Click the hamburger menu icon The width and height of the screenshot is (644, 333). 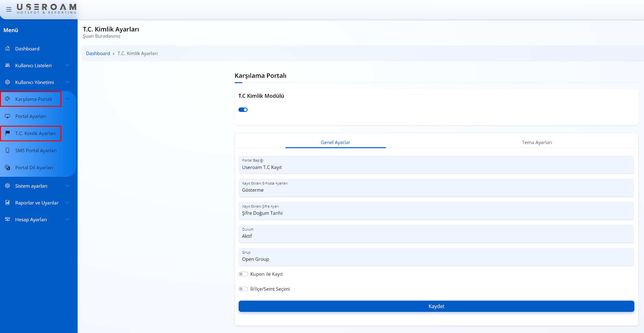tap(9, 9)
